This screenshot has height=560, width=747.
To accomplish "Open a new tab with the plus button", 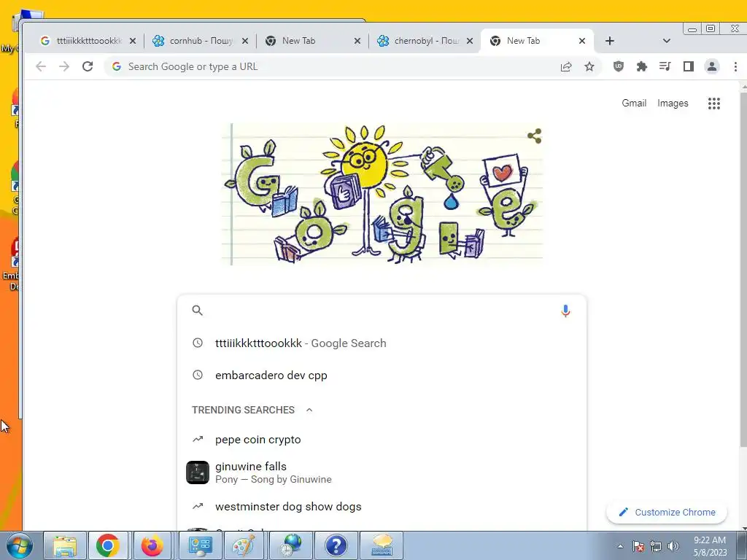I will point(610,41).
